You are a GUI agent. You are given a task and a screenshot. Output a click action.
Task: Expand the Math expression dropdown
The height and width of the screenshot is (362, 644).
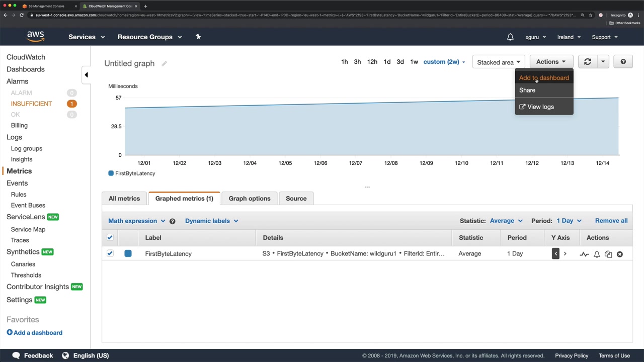tap(137, 221)
